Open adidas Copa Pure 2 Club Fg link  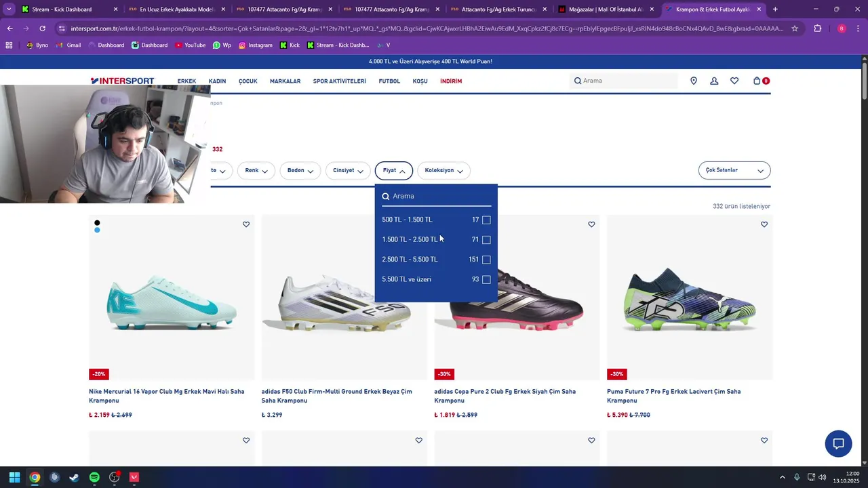tap(505, 396)
